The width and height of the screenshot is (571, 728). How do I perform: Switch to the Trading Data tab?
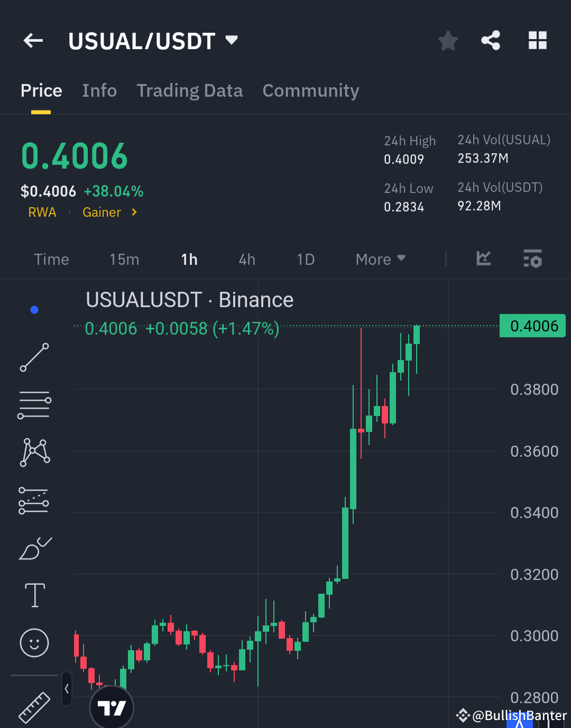point(189,90)
